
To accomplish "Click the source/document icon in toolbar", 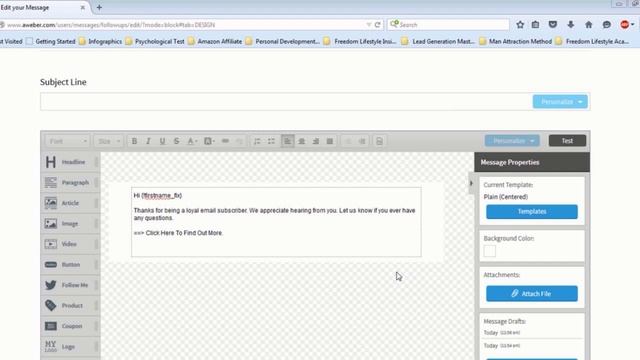I will click(379, 141).
